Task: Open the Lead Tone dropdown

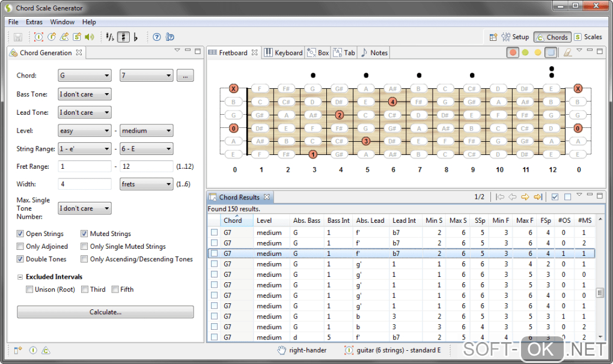Action: click(x=85, y=112)
